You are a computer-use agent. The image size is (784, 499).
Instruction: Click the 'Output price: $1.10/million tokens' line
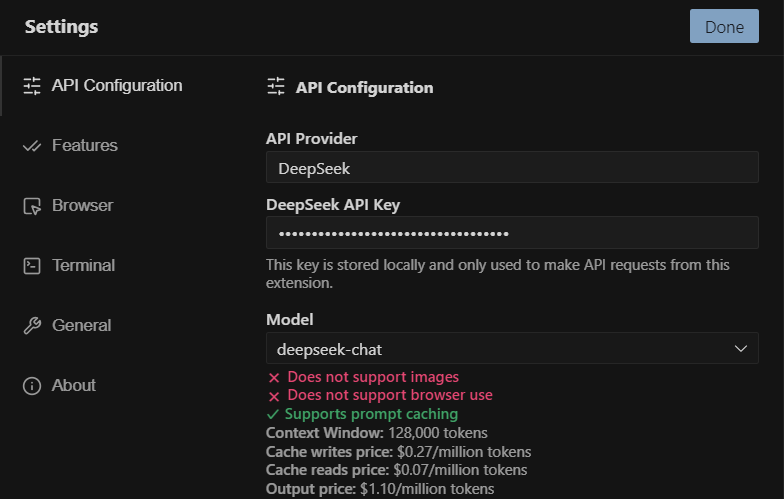[x=380, y=489]
